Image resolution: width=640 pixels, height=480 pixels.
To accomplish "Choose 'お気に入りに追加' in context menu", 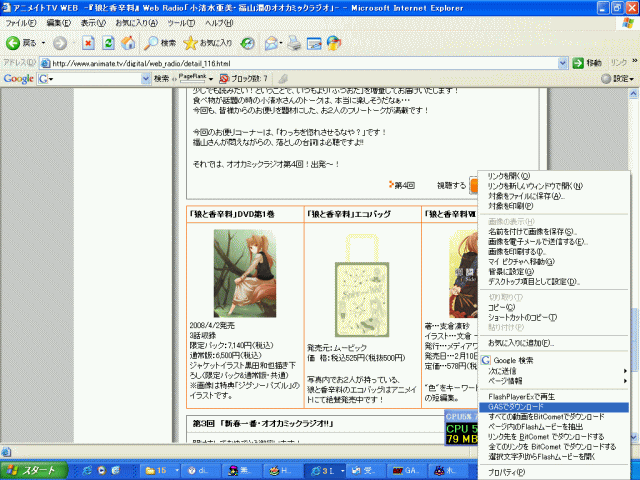I will point(553,343).
